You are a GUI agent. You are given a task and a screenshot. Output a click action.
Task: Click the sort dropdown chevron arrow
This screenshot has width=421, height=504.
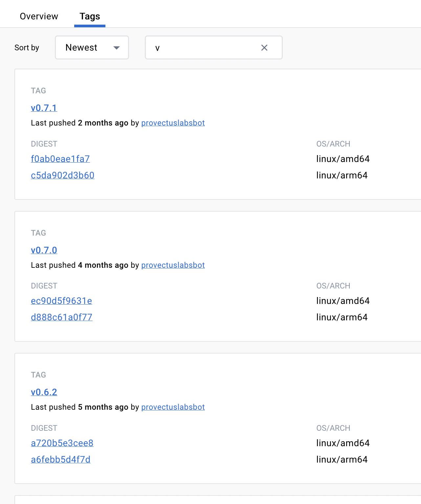pyautogui.click(x=117, y=48)
